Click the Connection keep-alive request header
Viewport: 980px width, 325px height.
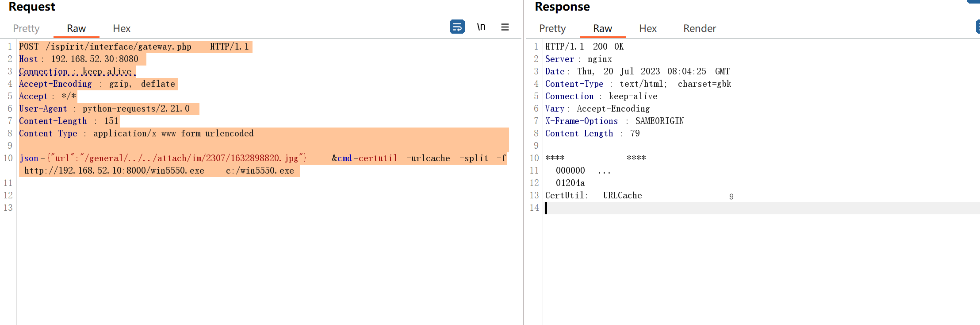pos(76,71)
